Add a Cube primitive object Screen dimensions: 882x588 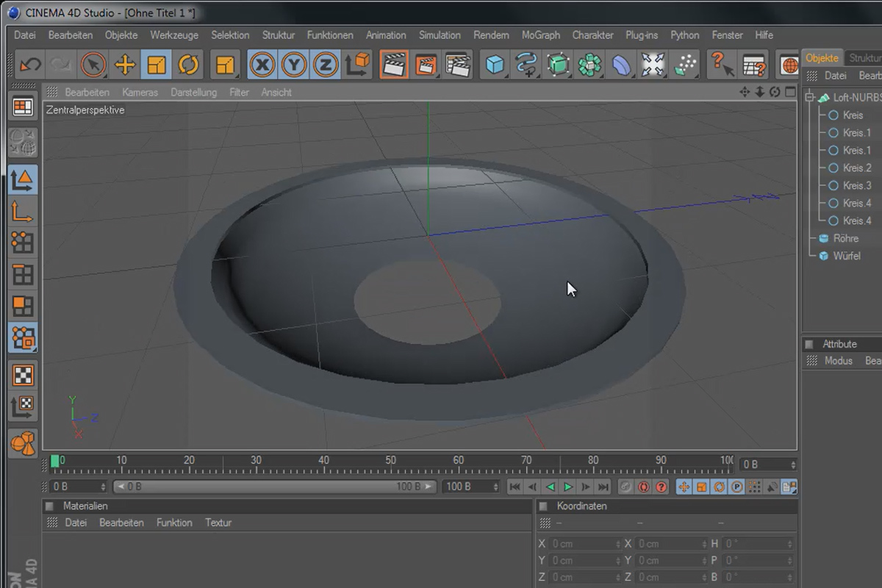click(495, 65)
